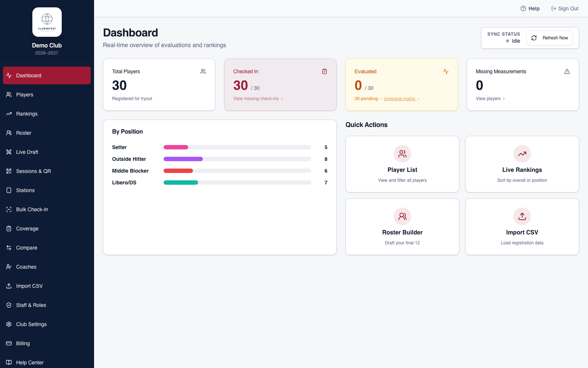Click the Checked In clipboard icon
This screenshot has width=588, height=368.
coord(325,71)
